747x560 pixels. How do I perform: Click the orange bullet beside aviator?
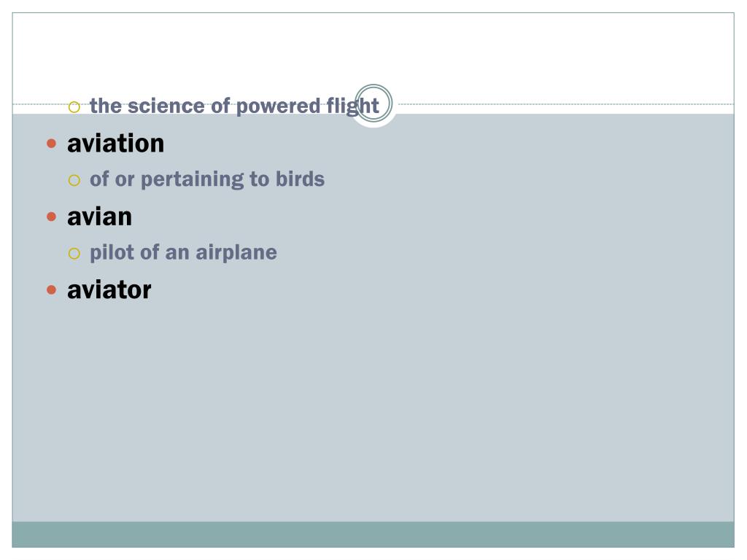[52, 289]
